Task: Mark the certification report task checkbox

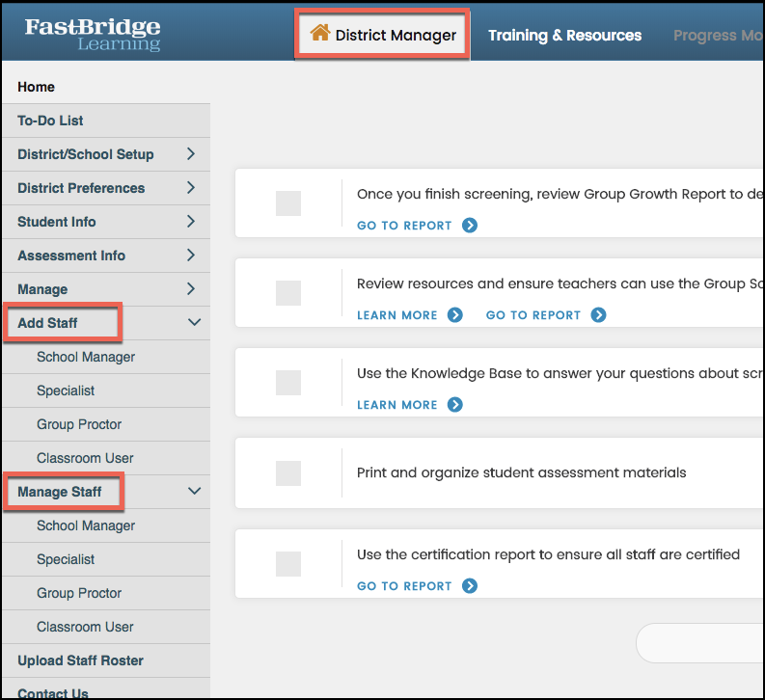Action: pyautogui.click(x=288, y=563)
